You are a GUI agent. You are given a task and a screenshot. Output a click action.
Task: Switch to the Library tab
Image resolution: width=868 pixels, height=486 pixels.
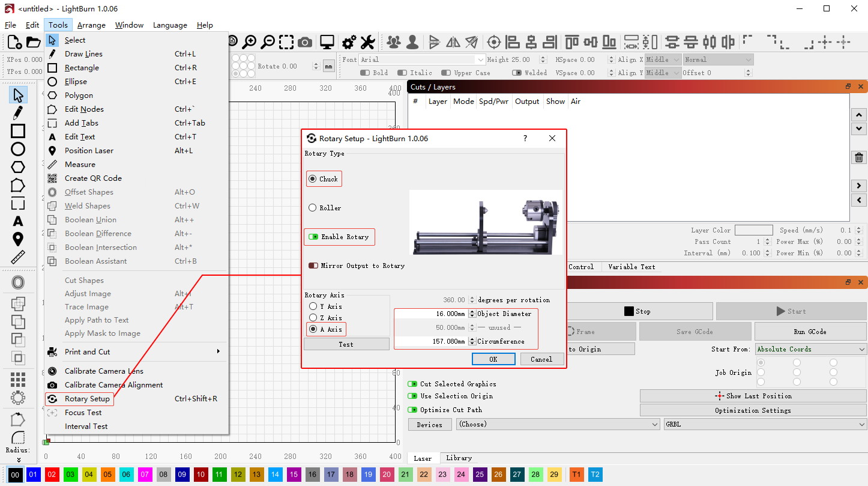click(459, 458)
